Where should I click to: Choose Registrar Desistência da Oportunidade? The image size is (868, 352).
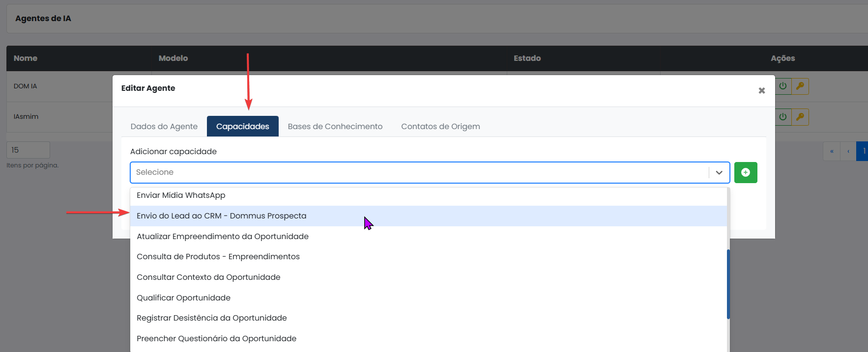click(429, 318)
